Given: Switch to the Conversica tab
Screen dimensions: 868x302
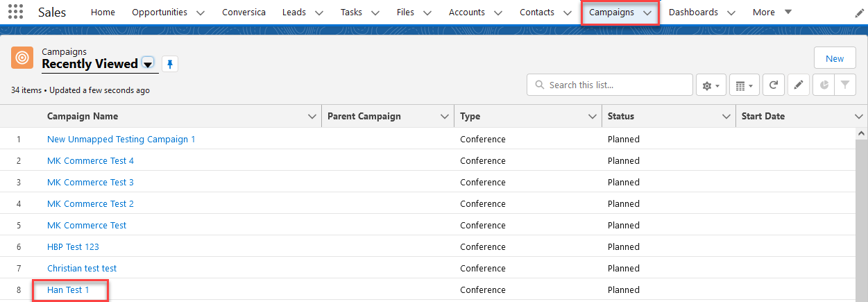Looking at the screenshot, I should click(244, 12).
